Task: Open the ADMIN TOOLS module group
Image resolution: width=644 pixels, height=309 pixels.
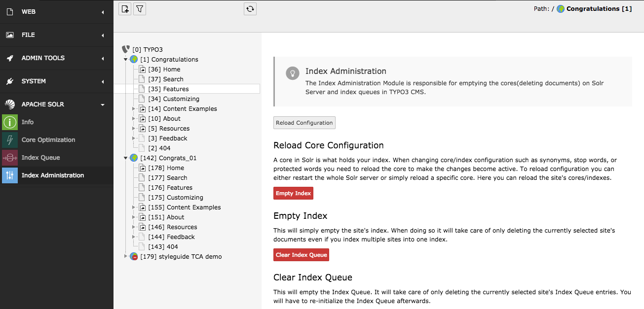Action: click(x=103, y=58)
